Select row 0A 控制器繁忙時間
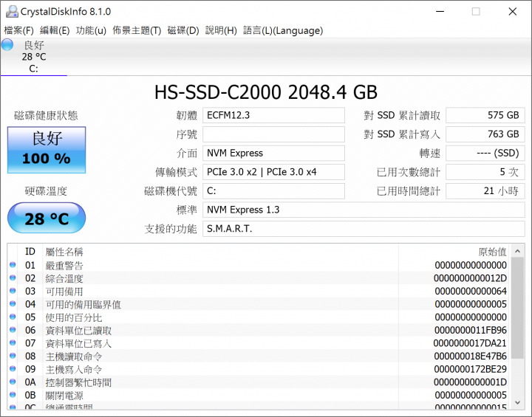Screen dimensions: 532x417 pyautogui.click(x=259, y=382)
